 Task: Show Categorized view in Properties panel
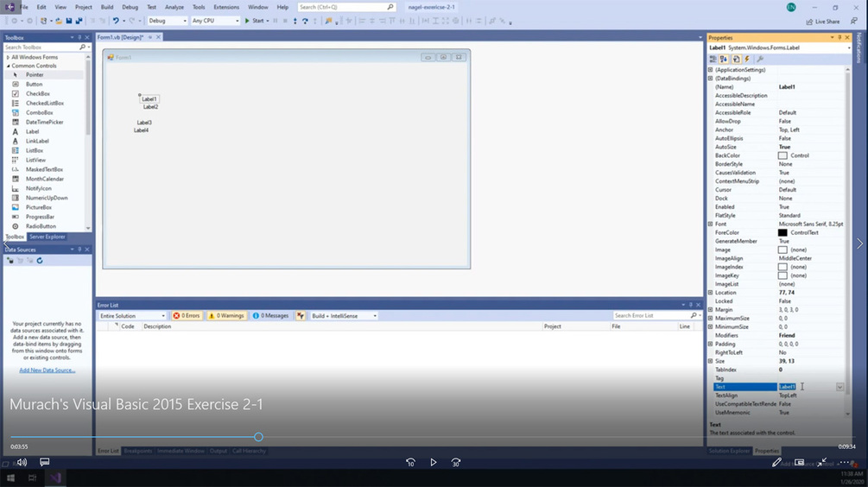(713, 59)
